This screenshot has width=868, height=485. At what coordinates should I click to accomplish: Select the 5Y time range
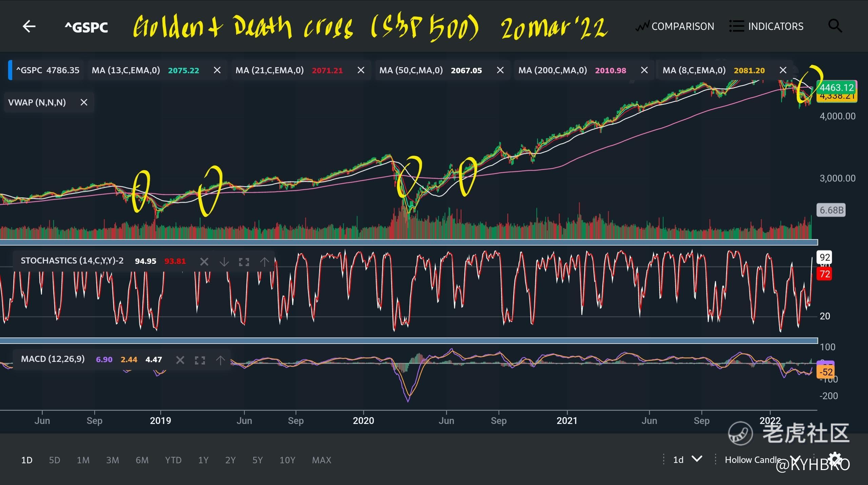(257, 460)
